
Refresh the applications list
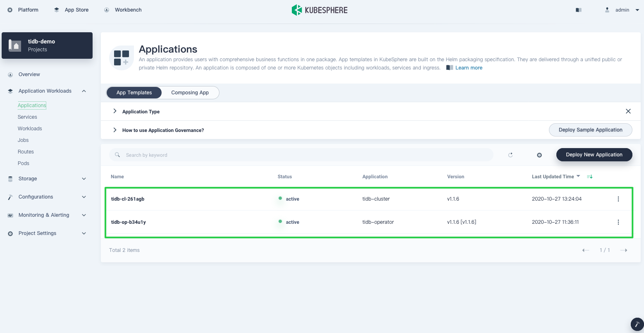point(510,155)
